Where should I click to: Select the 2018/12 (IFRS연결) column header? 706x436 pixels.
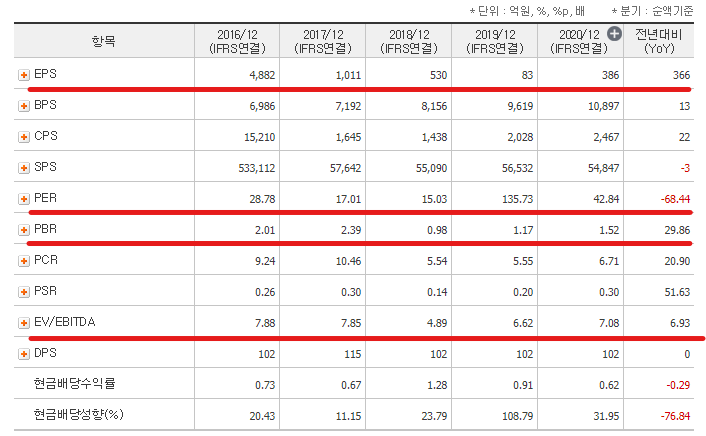pyautogui.click(x=409, y=41)
